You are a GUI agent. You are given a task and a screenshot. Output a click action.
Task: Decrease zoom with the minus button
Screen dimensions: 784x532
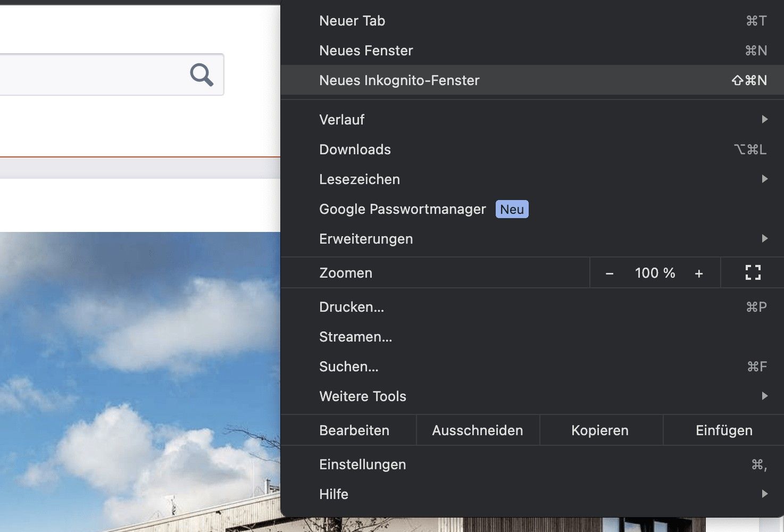610,273
